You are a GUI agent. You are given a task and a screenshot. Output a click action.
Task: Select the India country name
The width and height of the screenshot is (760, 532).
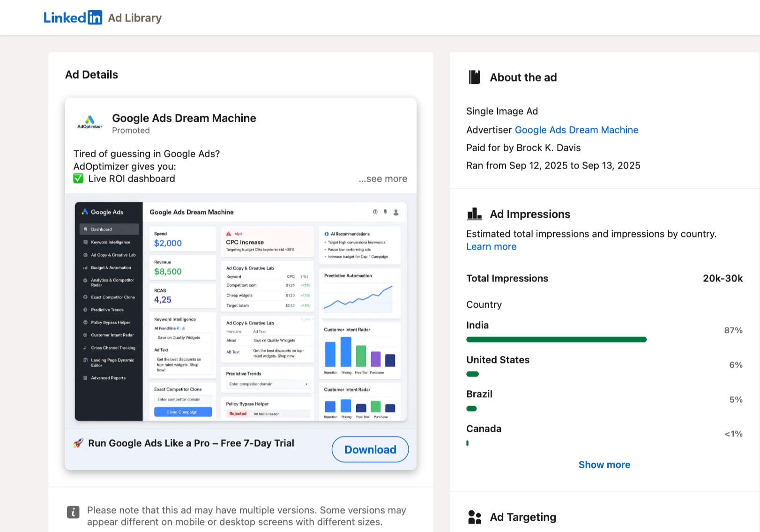tap(477, 325)
